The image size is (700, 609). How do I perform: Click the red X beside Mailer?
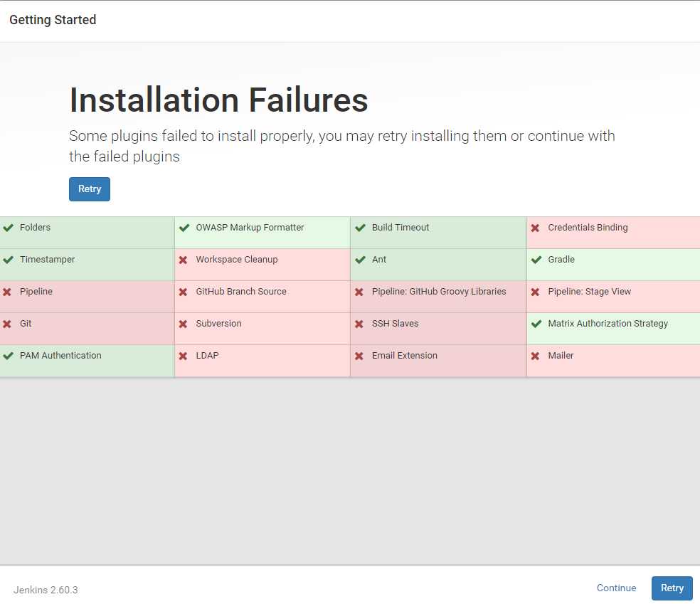pos(535,356)
